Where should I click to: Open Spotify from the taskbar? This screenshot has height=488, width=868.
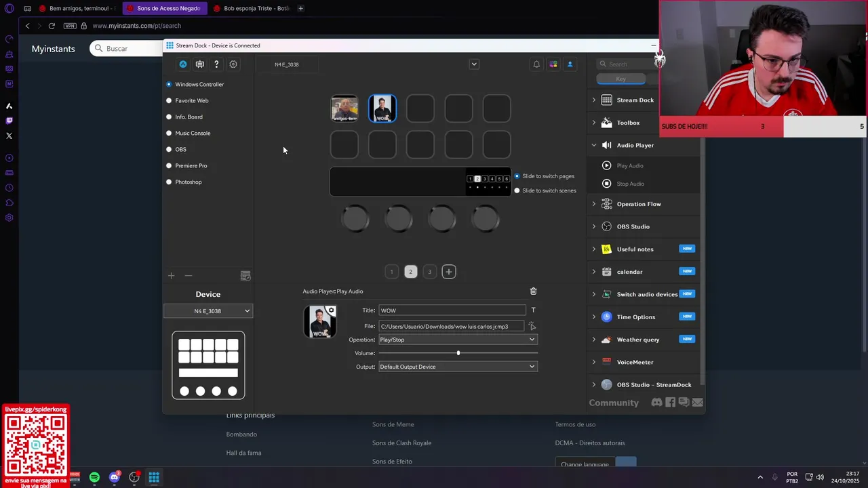pos(94,477)
